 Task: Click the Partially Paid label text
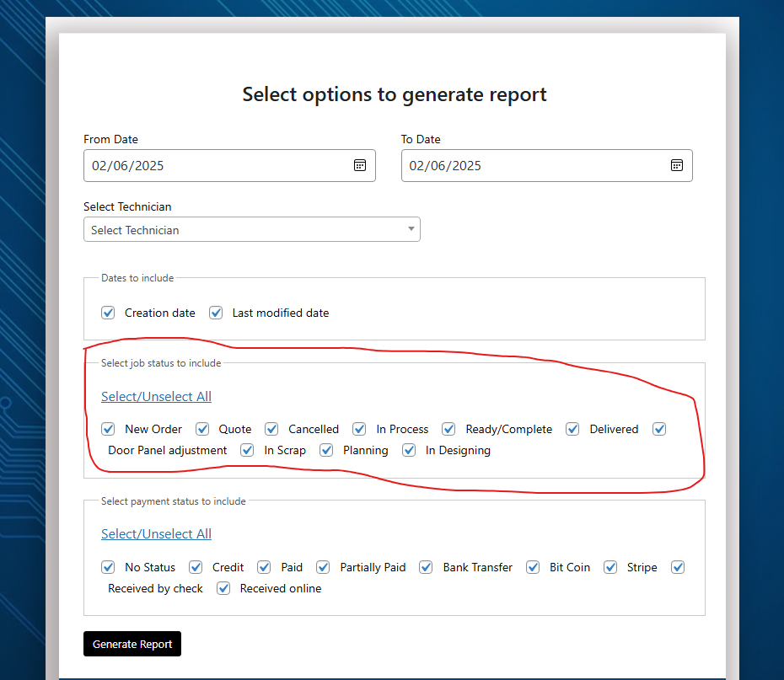pyautogui.click(x=373, y=568)
